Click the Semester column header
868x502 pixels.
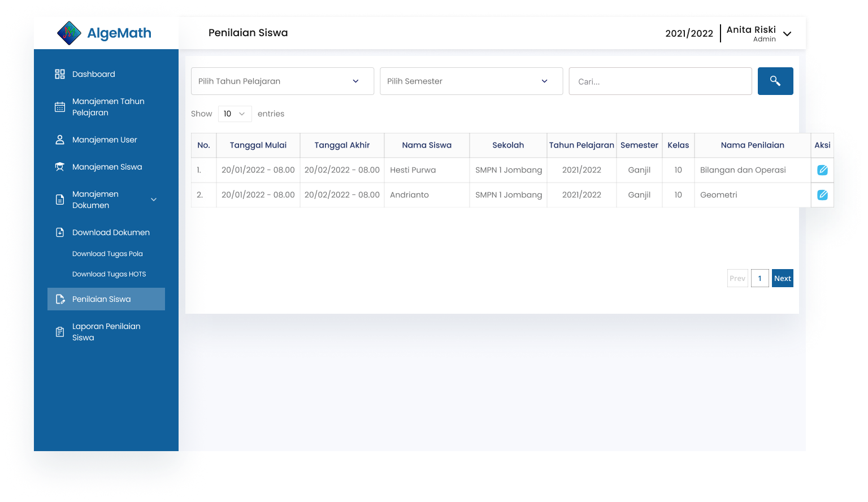click(639, 145)
